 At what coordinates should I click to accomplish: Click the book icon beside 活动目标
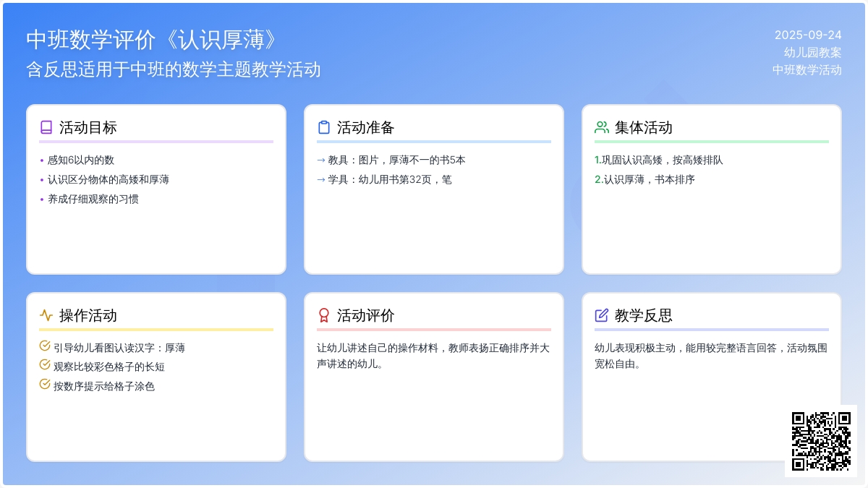pos(46,127)
